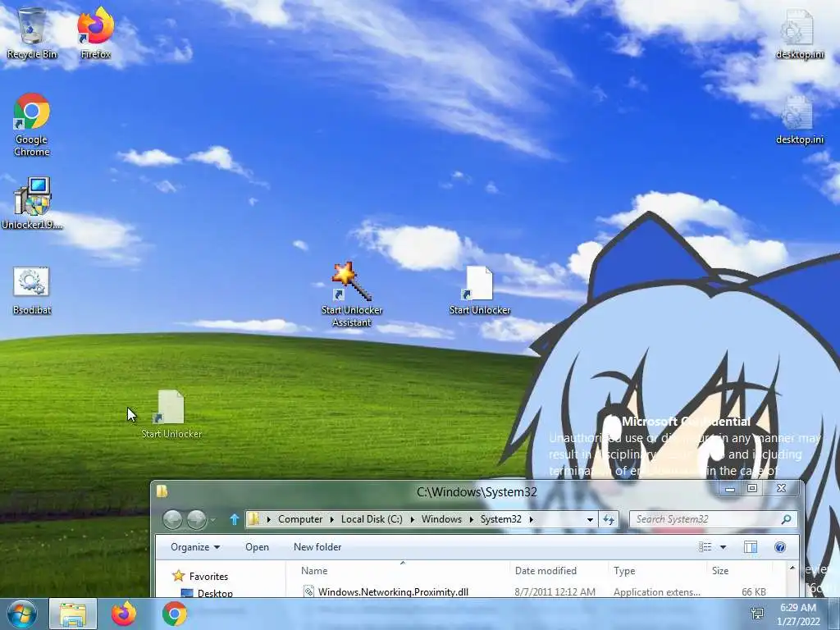Screen dimensions: 840x630
Task: Open the clock showing 6:29 AM
Action: click(798, 614)
